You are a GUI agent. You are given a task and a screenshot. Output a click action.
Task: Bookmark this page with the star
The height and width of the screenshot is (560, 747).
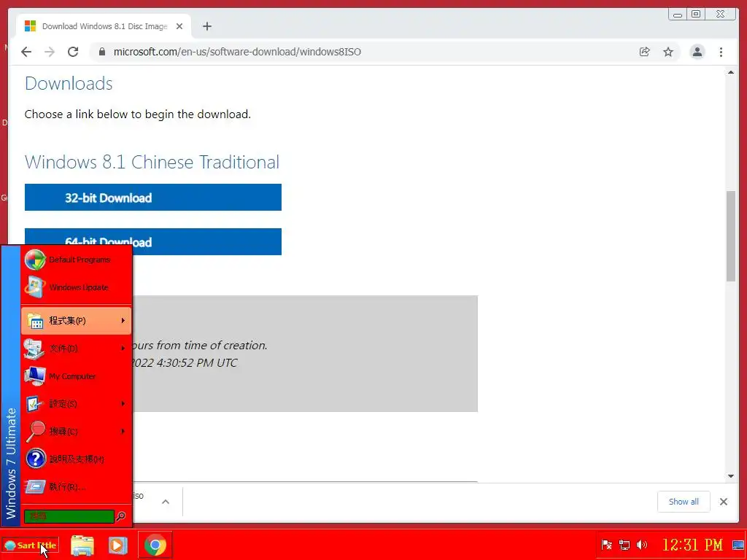point(668,52)
